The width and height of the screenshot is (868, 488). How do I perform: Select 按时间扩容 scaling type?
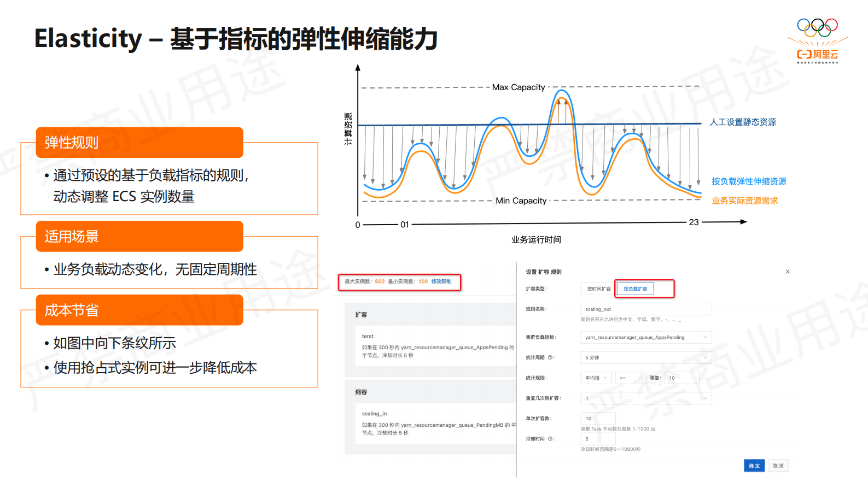[x=598, y=289]
